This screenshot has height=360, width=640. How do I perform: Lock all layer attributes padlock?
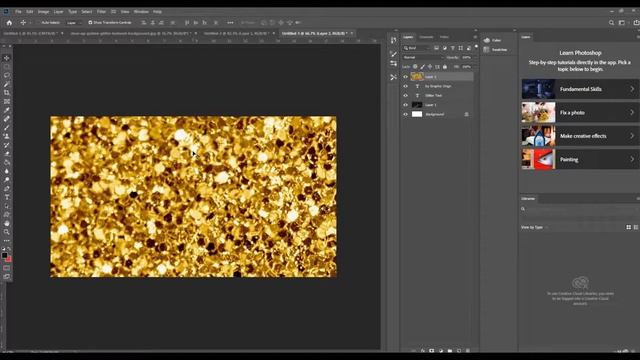[445, 67]
